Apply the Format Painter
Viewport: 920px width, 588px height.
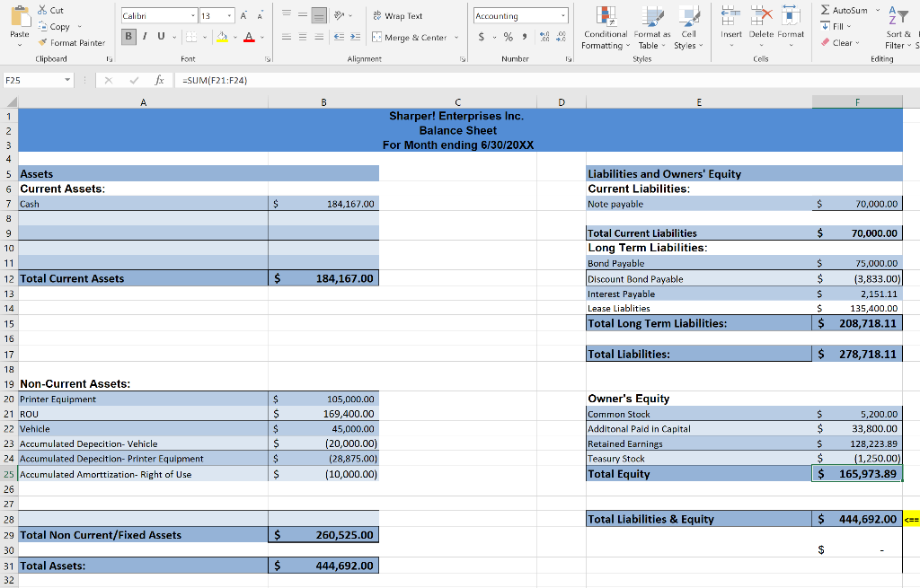pyautogui.click(x=72, y=41)
